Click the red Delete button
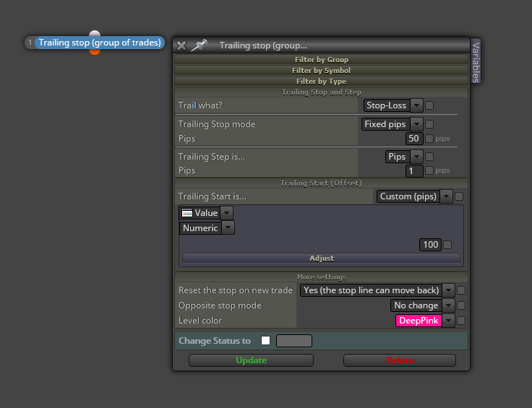This screenshot has height=408, width=532. [400, 360]
